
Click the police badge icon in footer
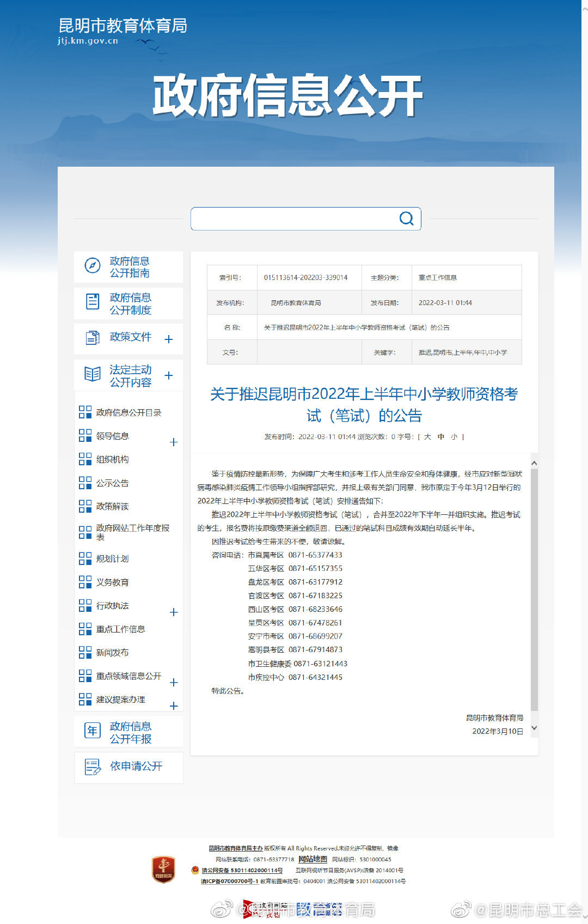click(x=195, y=870)
